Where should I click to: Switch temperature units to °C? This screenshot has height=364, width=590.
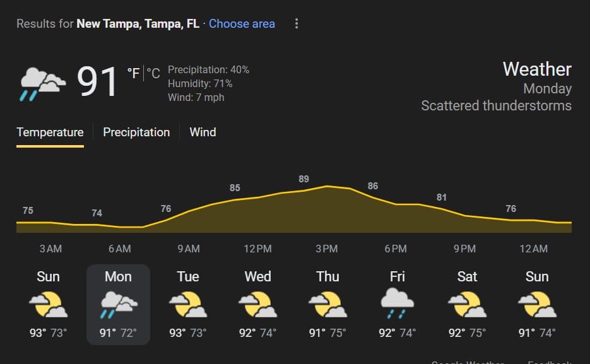(x=153, y=73)
